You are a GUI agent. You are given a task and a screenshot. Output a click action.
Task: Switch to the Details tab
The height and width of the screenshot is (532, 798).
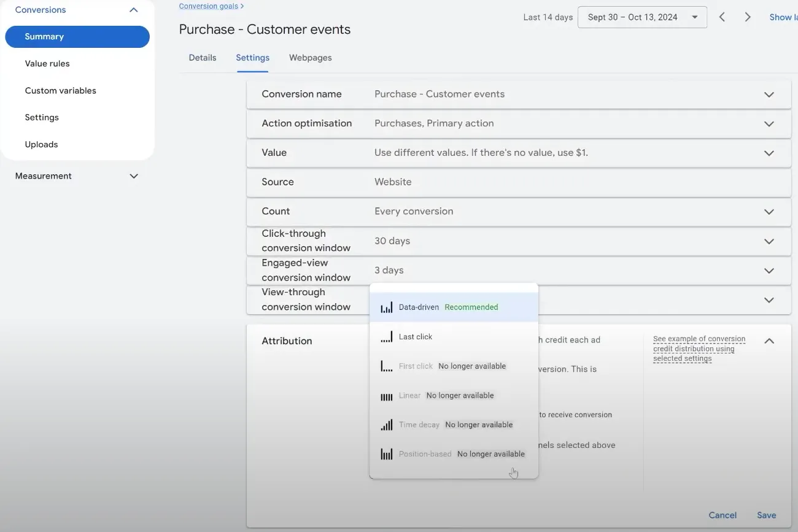203,58
